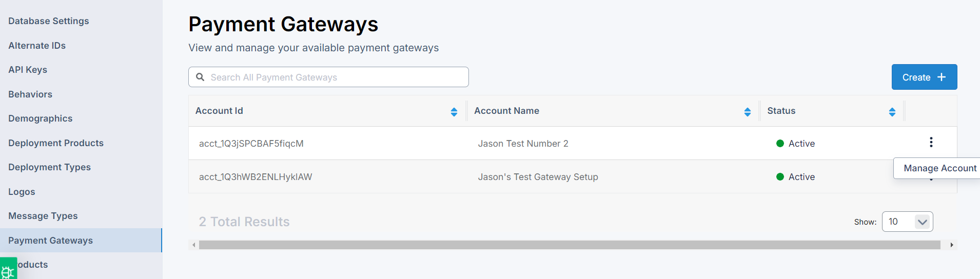Sort by Status column arrows

click(892, 112)
